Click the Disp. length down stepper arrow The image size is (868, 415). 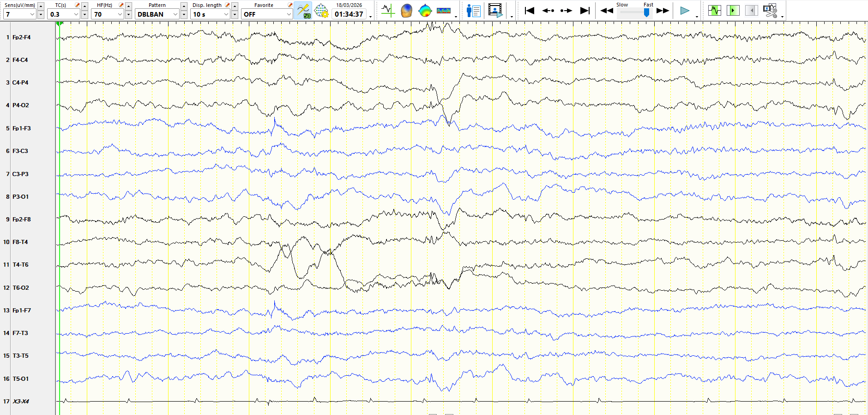[235, 15]
